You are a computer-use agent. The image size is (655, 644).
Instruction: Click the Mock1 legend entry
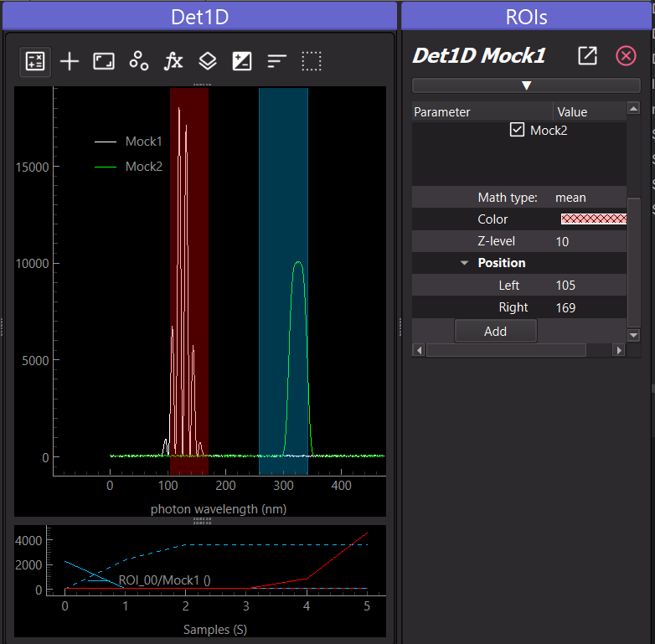[129, 142]
